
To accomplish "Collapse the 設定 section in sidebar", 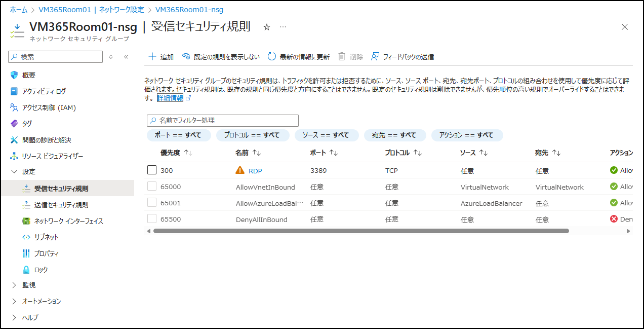I will click(14, 172).
